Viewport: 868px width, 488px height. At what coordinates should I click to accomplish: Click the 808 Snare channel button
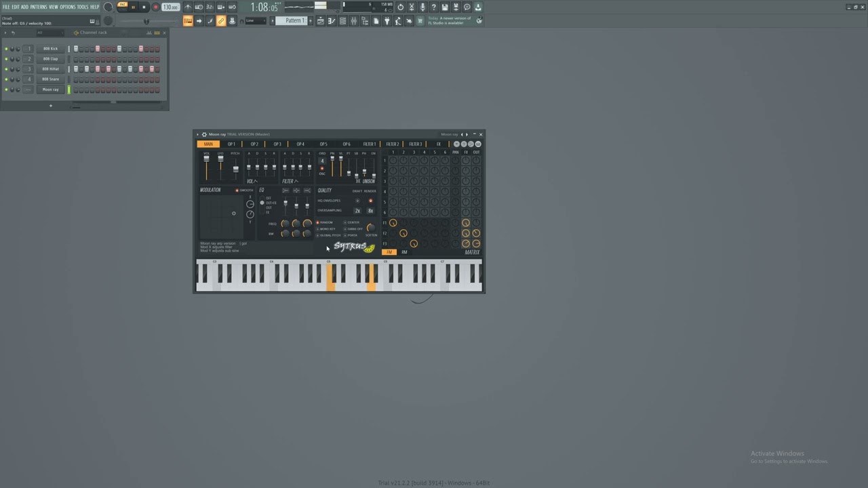pos(51,79)
